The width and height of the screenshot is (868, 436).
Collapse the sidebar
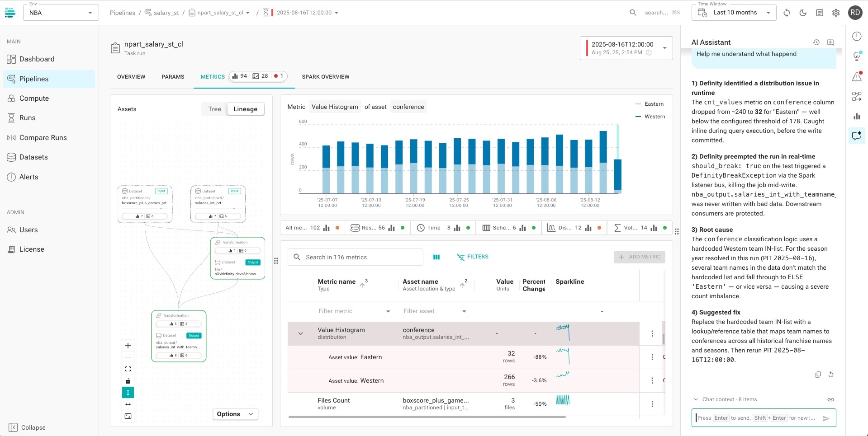click(28, 427)
